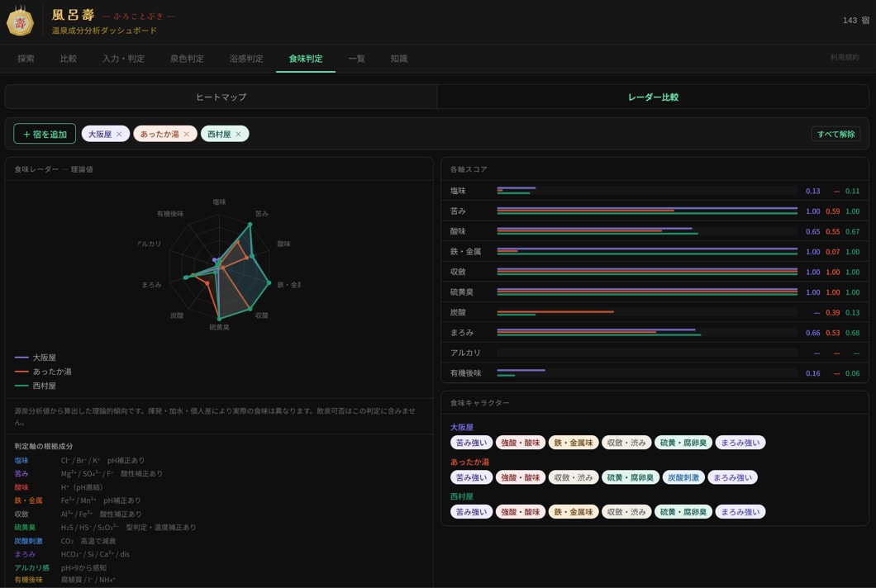The height and width of the screenshot is (588, 876).
Task: Click the 143 宿 count in the header
Action: (x=856, y=20)
